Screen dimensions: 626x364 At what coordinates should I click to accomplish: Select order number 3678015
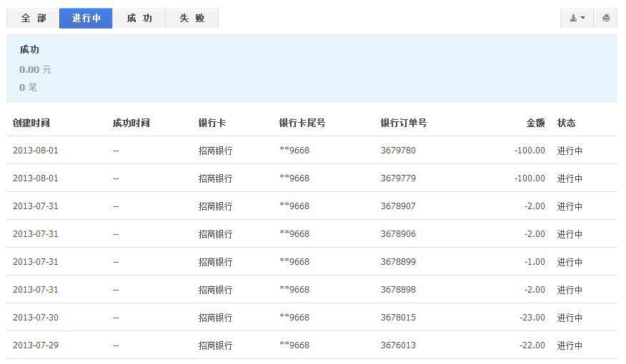398,318
